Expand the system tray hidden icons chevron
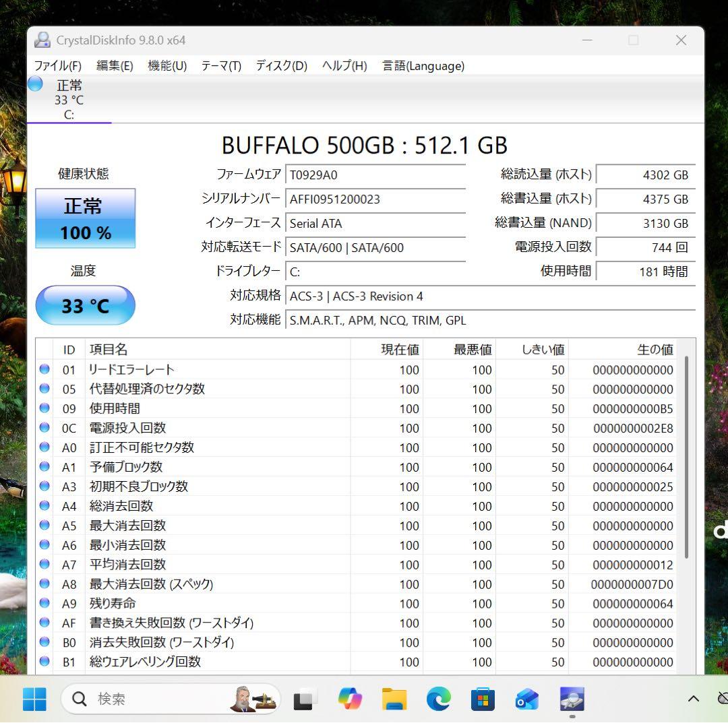The height and width of the screenshot is (723, 728). [694, 699]
